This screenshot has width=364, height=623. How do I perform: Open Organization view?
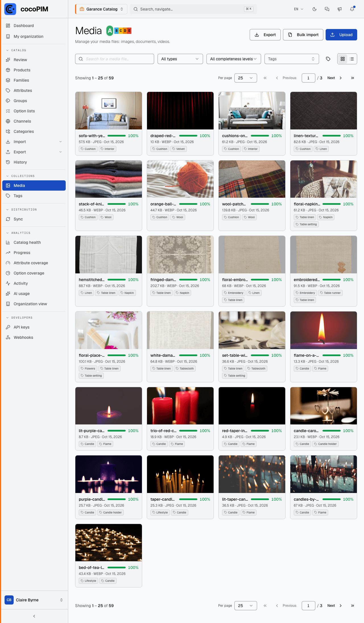34,304
